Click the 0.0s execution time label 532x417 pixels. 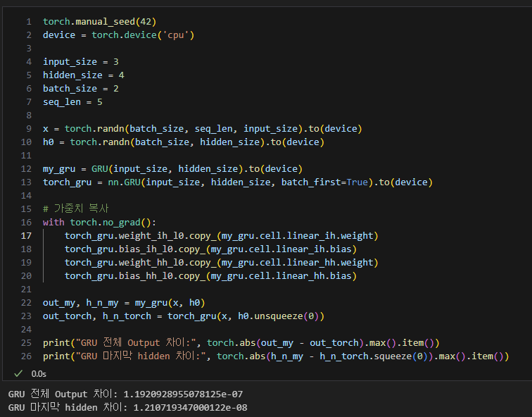pos(39,374)
